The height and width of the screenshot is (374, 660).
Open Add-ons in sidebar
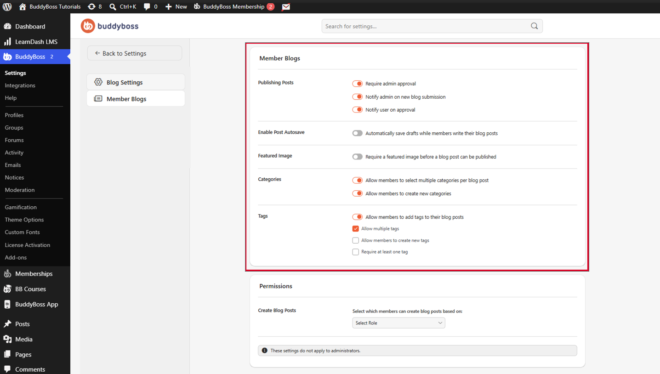pyautogui.click(x=16, y=257)
